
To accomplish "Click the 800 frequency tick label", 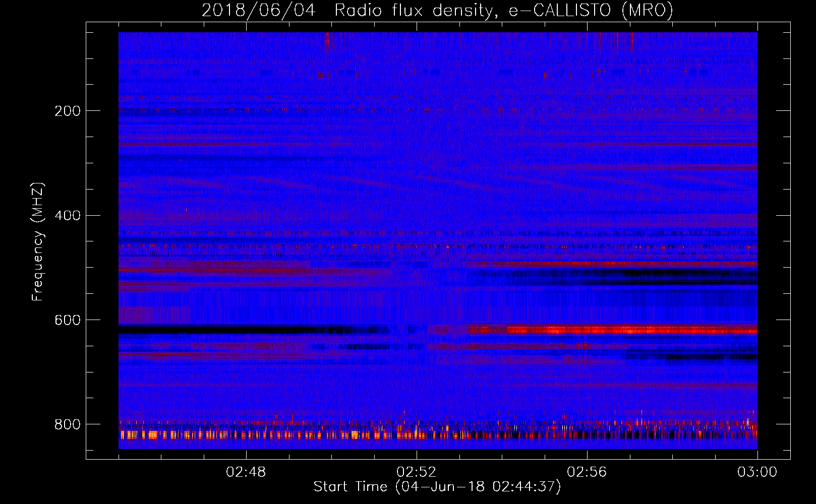I will coord(68,425).
